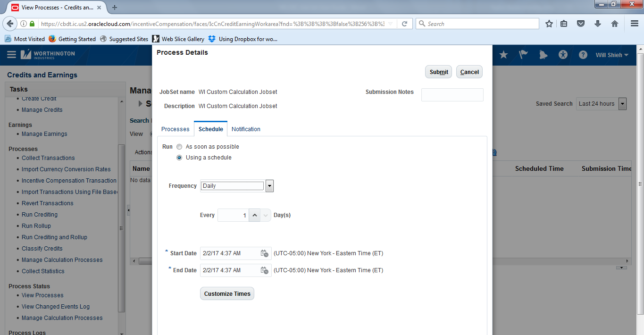Open the Run Rollup link

pyautogui.click(x=36, y=226)
